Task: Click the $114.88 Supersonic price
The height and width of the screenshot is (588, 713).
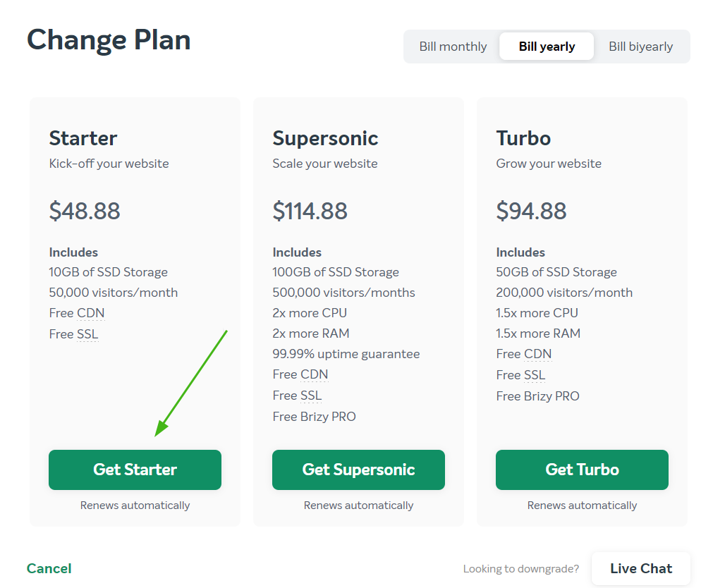Action: [310, 211]
